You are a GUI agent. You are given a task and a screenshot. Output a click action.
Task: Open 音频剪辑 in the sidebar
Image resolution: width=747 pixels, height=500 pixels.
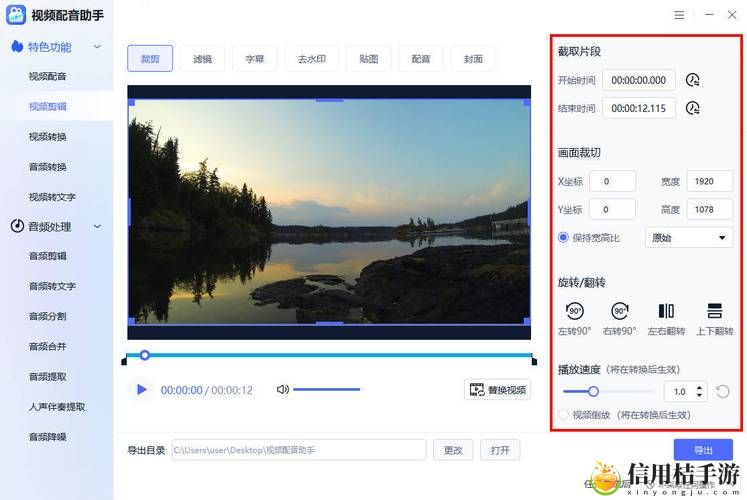48,256
